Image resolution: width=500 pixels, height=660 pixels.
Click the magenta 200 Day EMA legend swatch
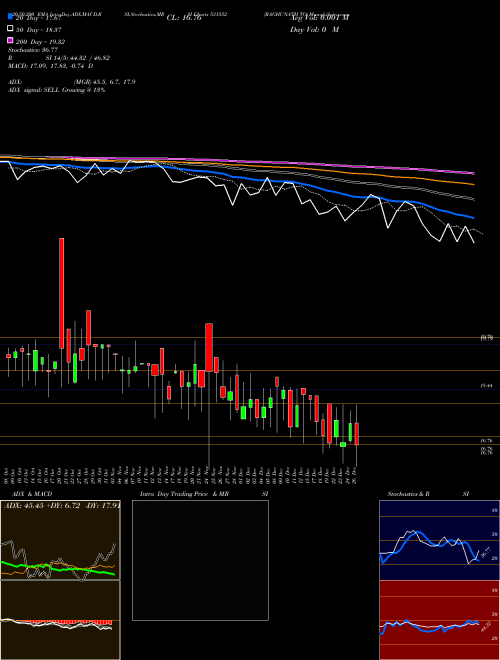click(x=11, y=40)
